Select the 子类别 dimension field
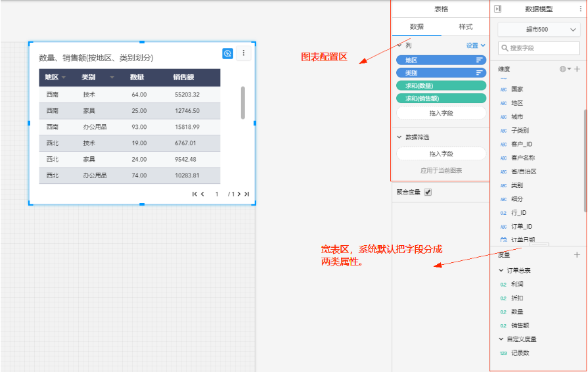Screen dimensions: 588x372 tap(520, 131)
